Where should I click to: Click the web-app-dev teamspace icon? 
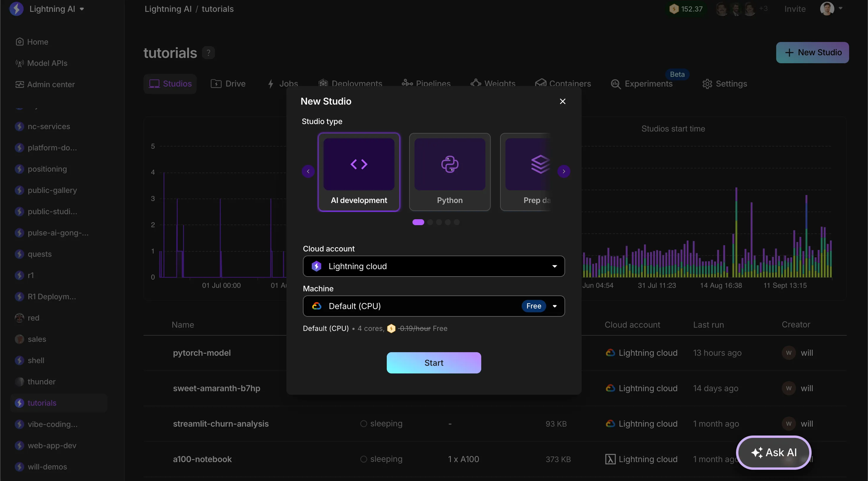point(19,445)
